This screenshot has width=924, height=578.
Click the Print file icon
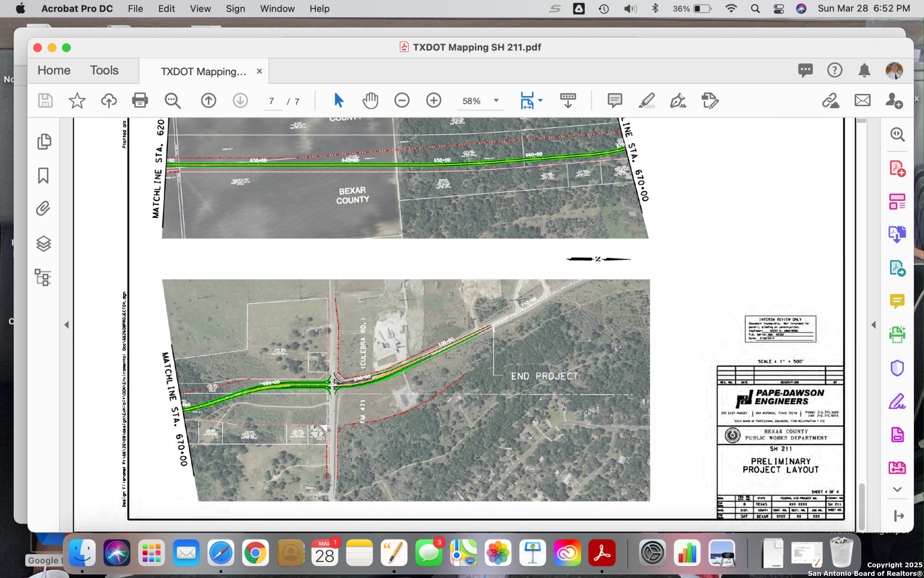(x=140, y=101)
